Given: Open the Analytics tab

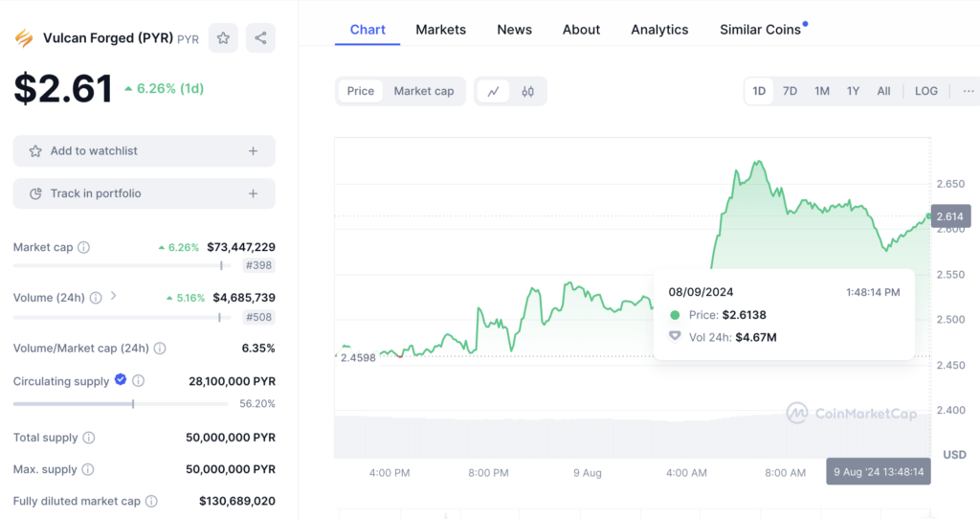Looking at the screenshot, I should pos(659,30).
